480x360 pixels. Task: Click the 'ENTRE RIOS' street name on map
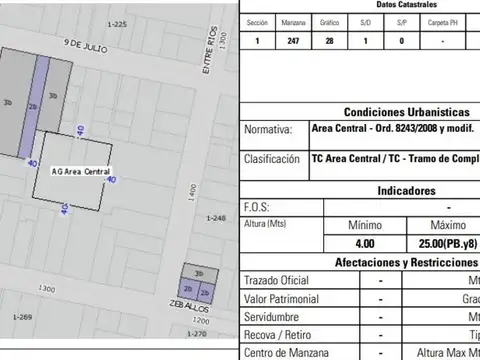(x=210, y=50)
